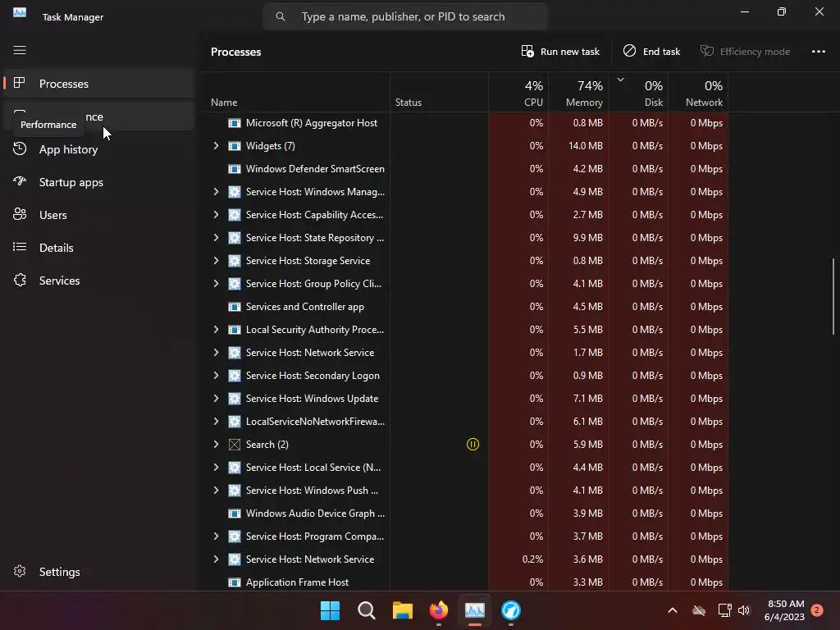Expand Service Host: Windows Update row
This screenshot has width=840, height=630.
216,399
